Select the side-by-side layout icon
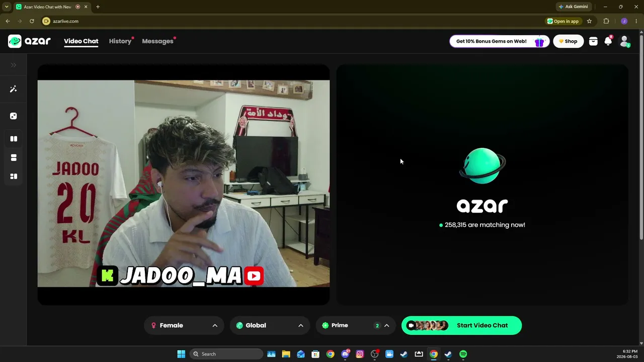The width and height of the screenshot is (644, 362). click(x=14, y=139)
